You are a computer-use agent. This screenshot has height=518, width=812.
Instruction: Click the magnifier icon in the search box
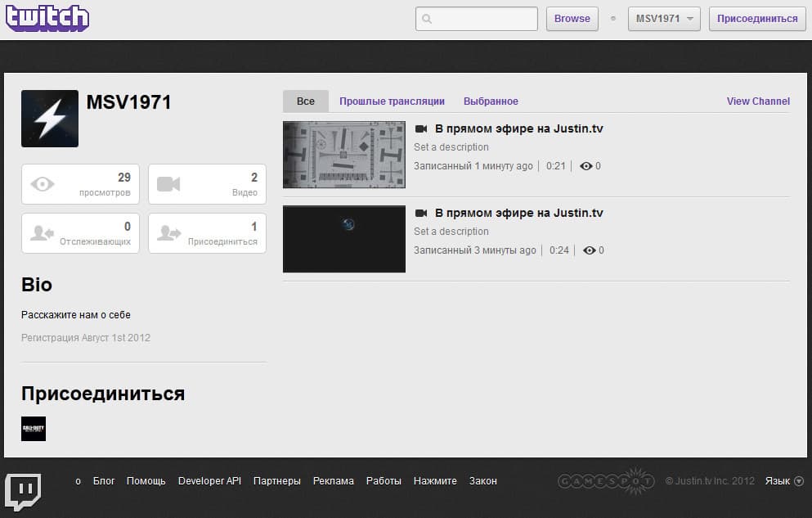coord(427,19)
